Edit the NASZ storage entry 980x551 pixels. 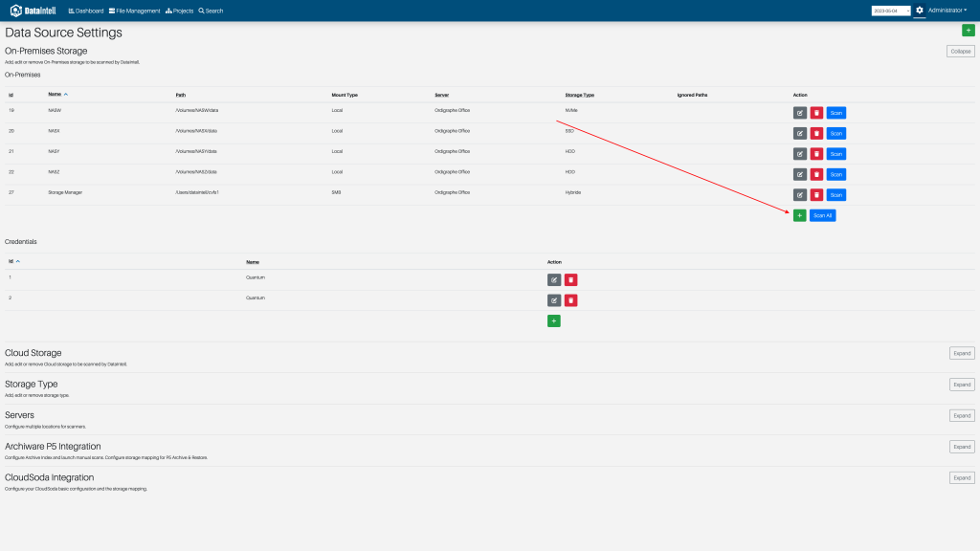799,174
